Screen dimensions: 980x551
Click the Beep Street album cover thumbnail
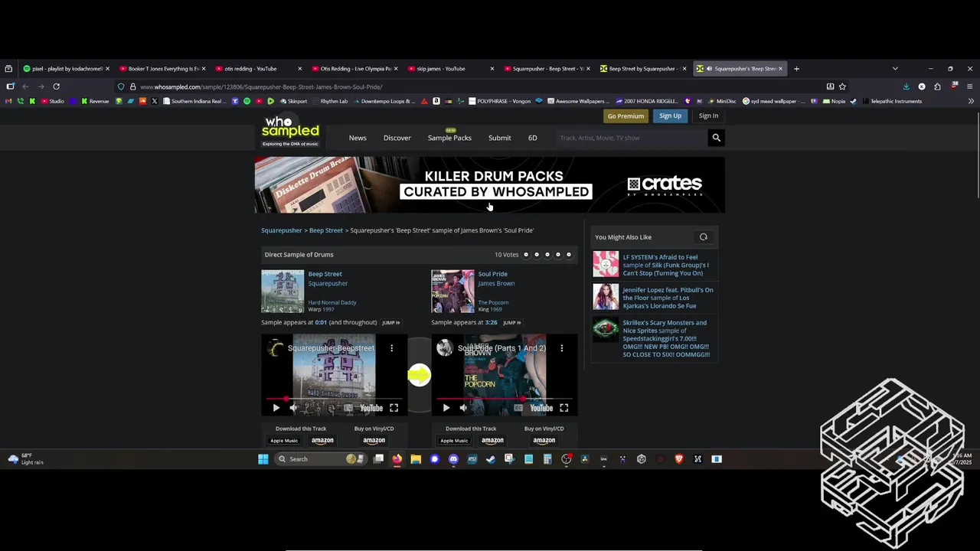[283, 291]
